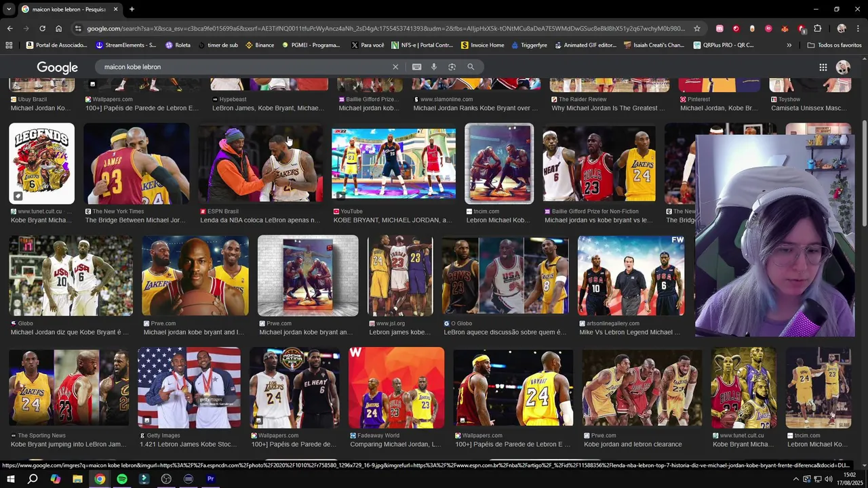Click the browser address bar URL
The height and width of the screenshot is (488, 868).
[385, 28]
